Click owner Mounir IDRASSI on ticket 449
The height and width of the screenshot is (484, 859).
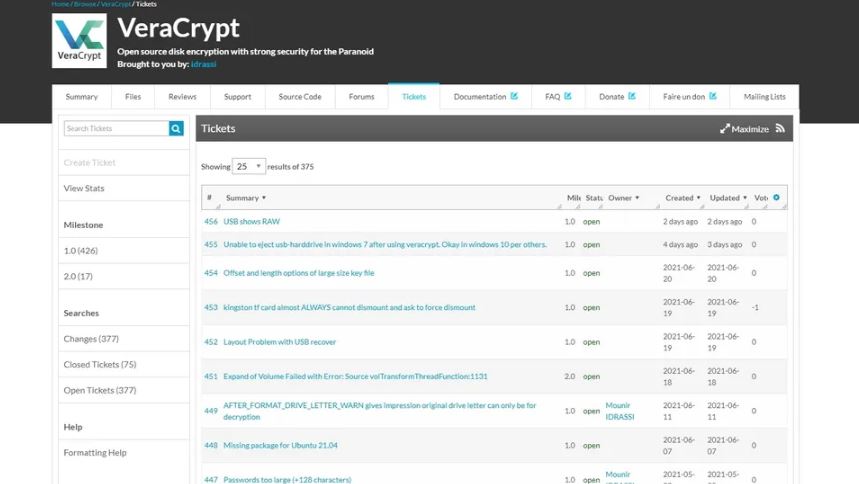point(620,411)
